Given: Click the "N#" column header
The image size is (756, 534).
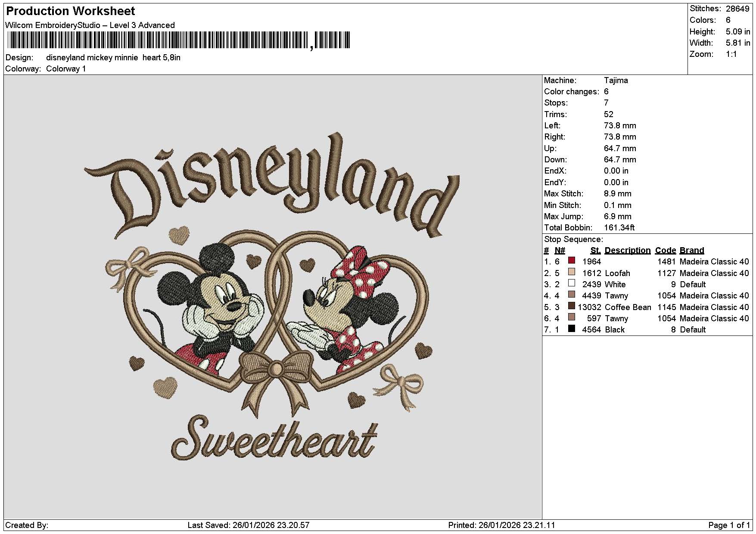Looking at the screenshot, I should (560, 251).
